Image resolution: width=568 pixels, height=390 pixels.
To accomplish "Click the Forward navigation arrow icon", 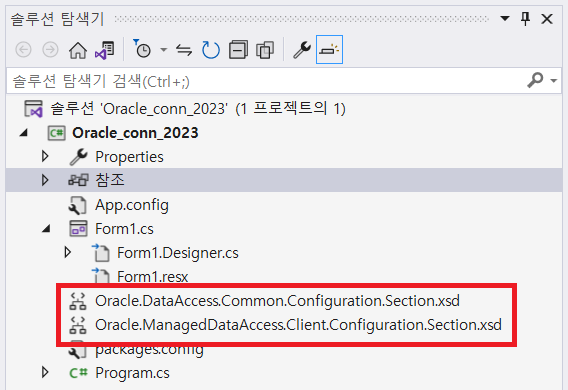I will [x=50, y=50].
